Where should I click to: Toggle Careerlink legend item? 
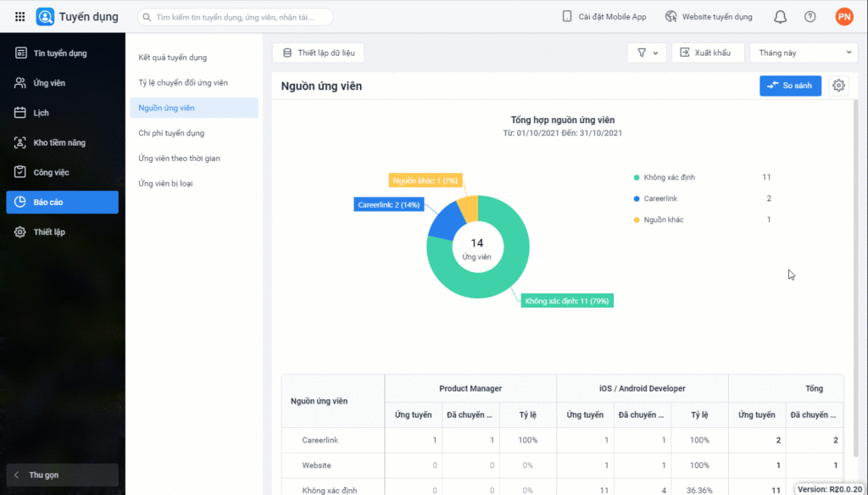(659, 198)
